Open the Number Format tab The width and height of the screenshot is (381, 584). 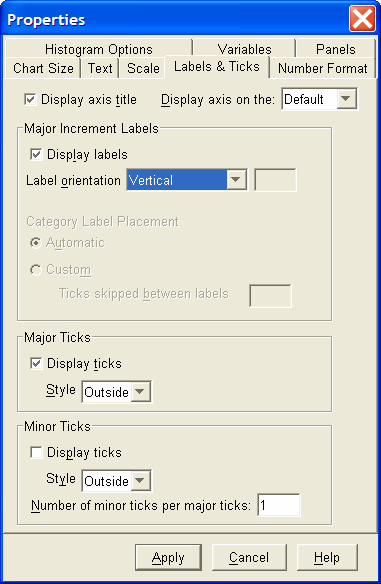tap(323, 68)
